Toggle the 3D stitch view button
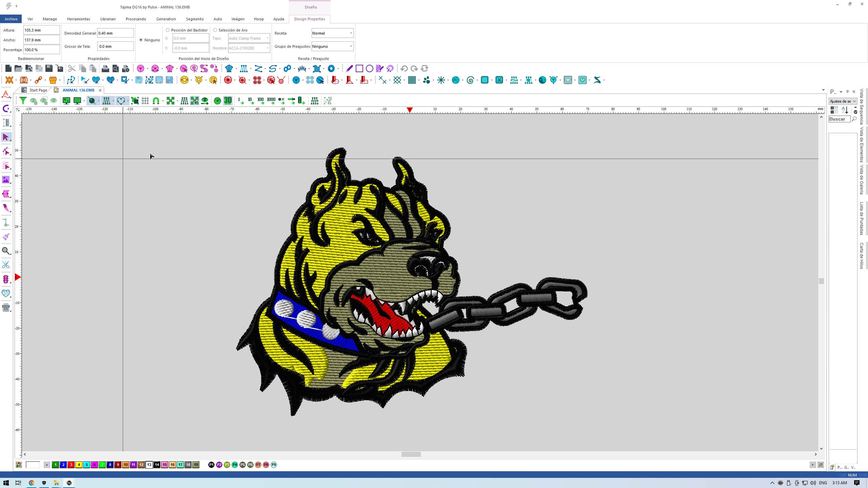Viewport: 868px width, 488px height. (x=228, y=101)
